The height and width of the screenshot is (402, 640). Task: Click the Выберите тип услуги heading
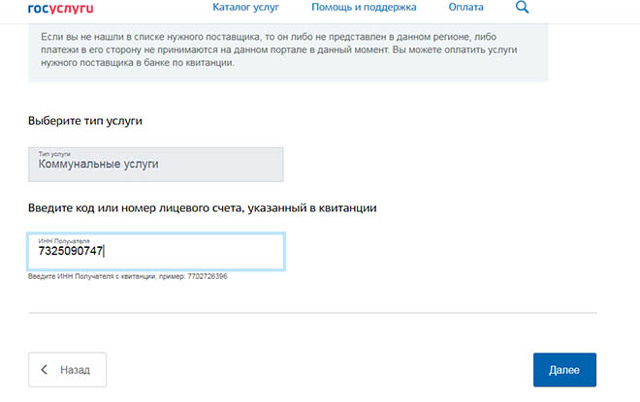[85, 121]
